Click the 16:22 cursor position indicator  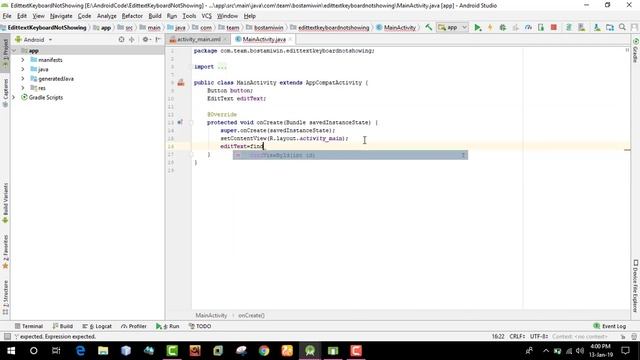click(498, 336)
